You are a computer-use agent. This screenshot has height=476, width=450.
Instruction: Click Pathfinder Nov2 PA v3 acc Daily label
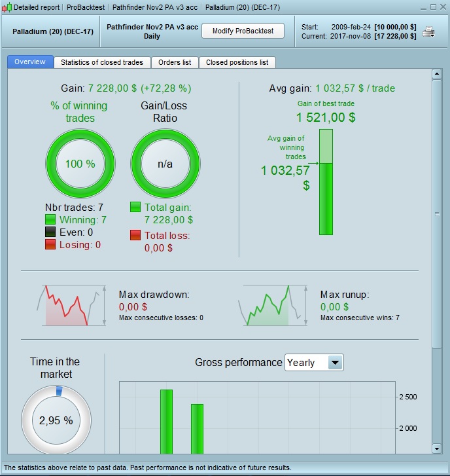coord(152,31)
